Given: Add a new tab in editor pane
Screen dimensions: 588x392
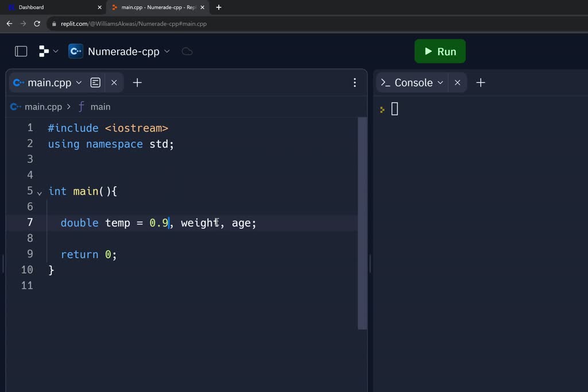Looking at the screenshot, I should 137,83.
